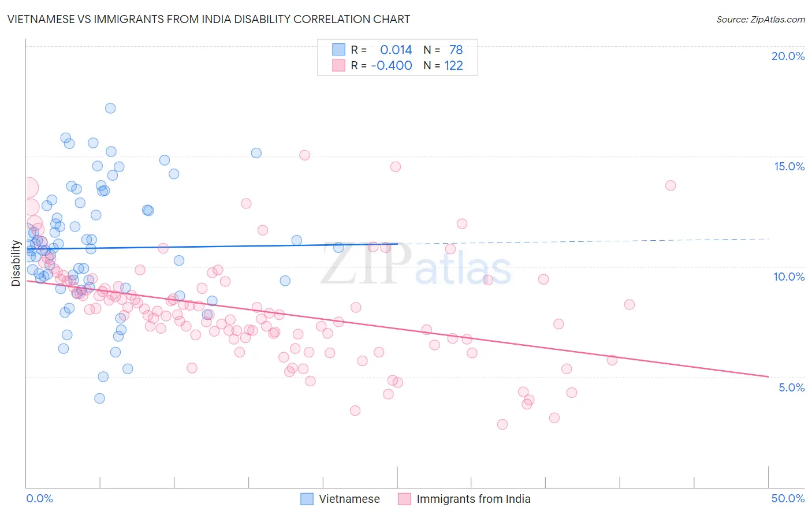Click the Immigrants from India legend swatch
Image resolution: width=812 pixels, height=515 pixels.
tap(404, 499)
